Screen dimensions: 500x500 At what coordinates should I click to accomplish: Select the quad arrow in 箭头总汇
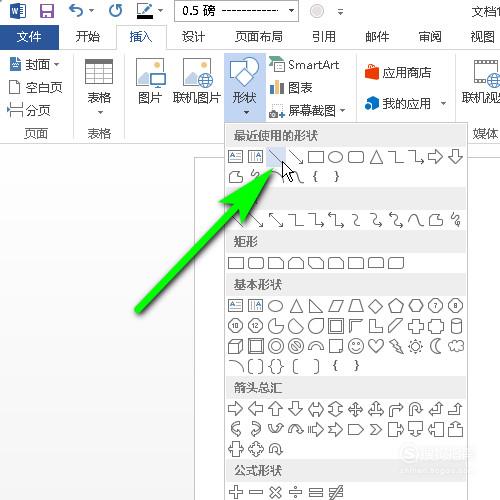click(356, 409)
